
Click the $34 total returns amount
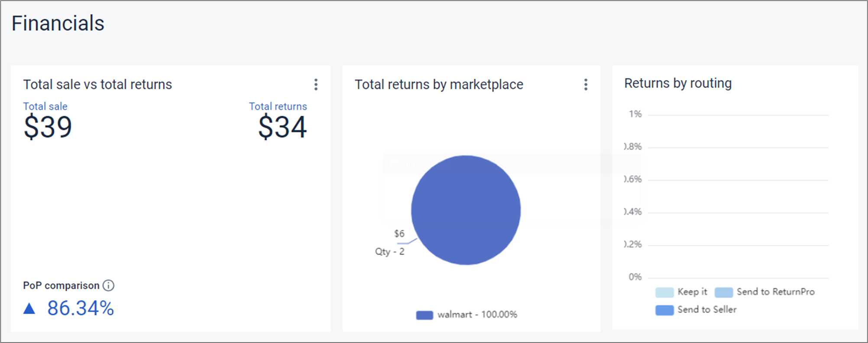click(282, 127)
